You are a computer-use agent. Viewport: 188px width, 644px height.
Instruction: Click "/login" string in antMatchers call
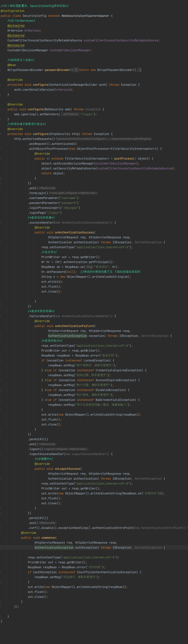point(87,114)
